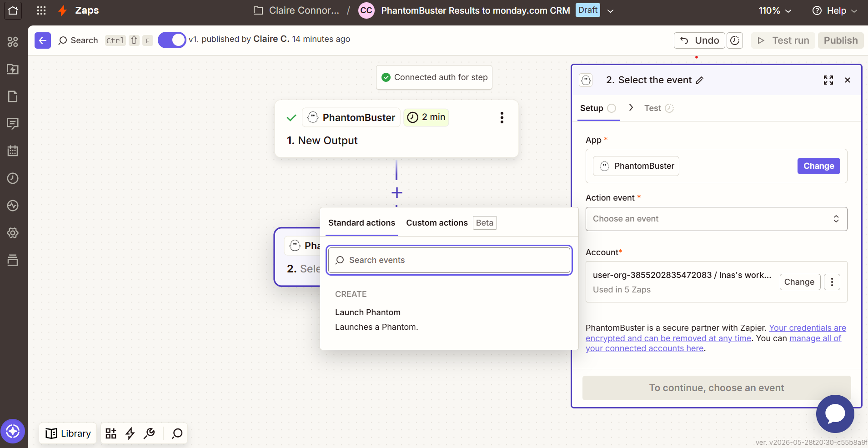Open the three-dot menu on PhantomBuster step 1
This screenshot has width=868, height=448.
tap(502, 117)
